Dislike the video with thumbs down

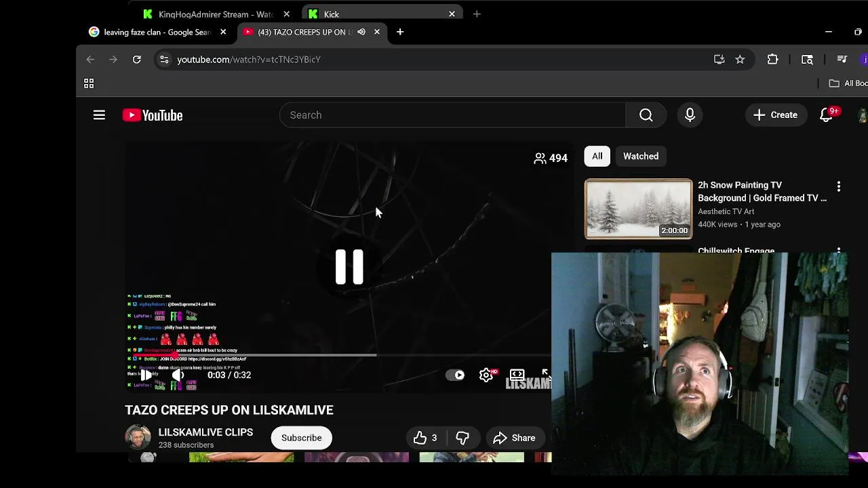pyautogui.click(x=462, y=438)
